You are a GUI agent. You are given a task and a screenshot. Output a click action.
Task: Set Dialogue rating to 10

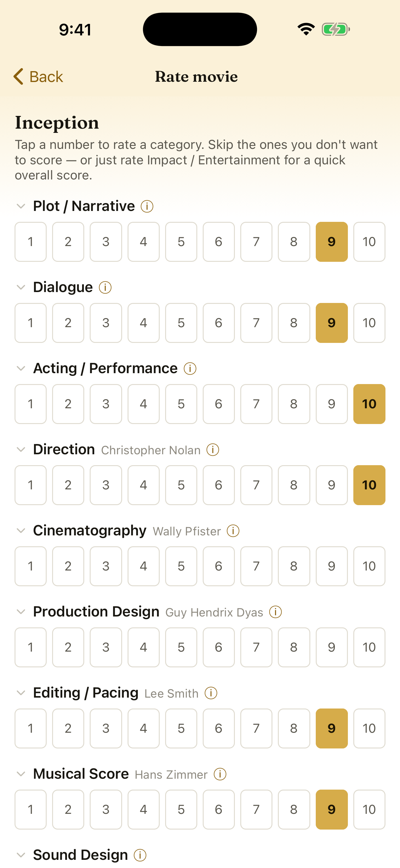click(369, 323)
